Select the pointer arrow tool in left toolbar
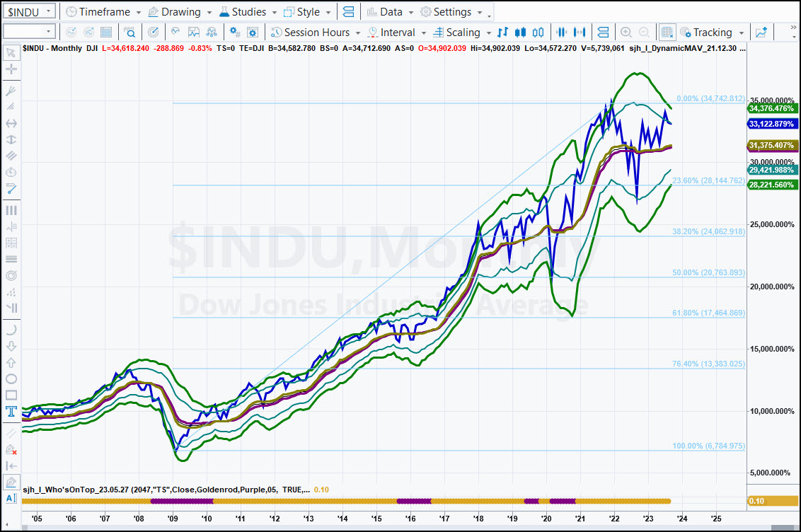Viewport: 801px width, 532px height. 11,52
